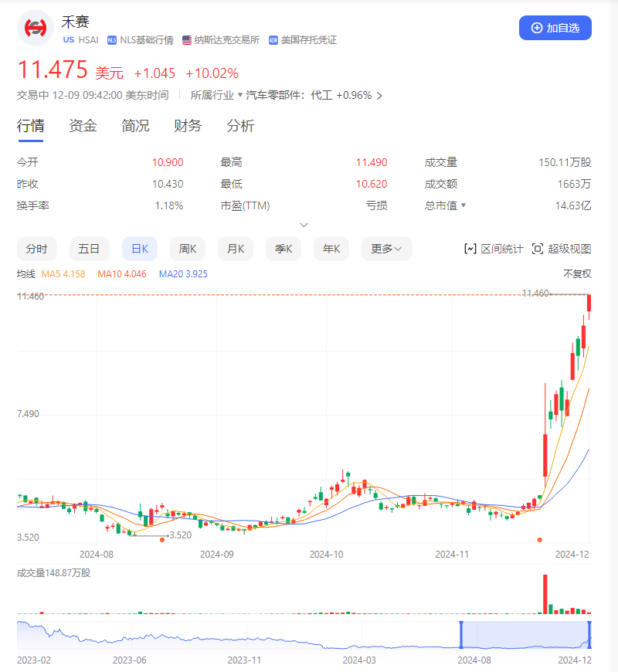
Task: Click the 均线 label
Action: click(x=25, y=274)
